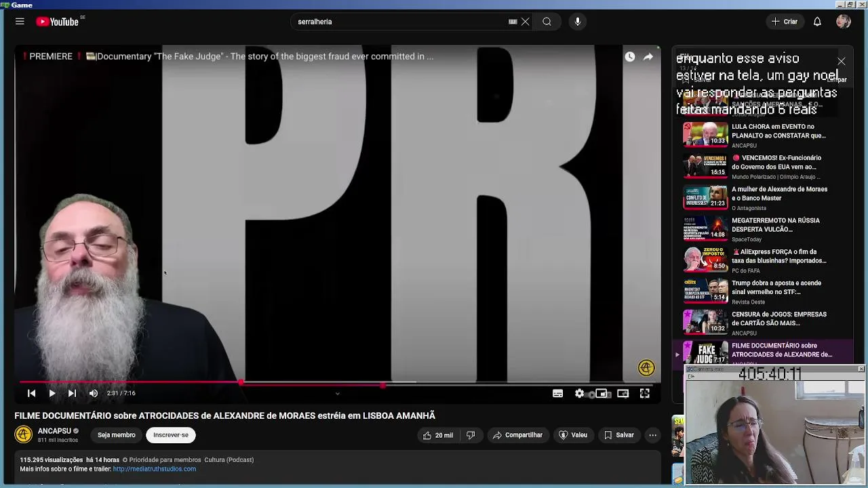The width and height of the screenshot is (868, 488).
Task: Open the notifications bell
Action: pyautogui.click(x=817, y=22)
